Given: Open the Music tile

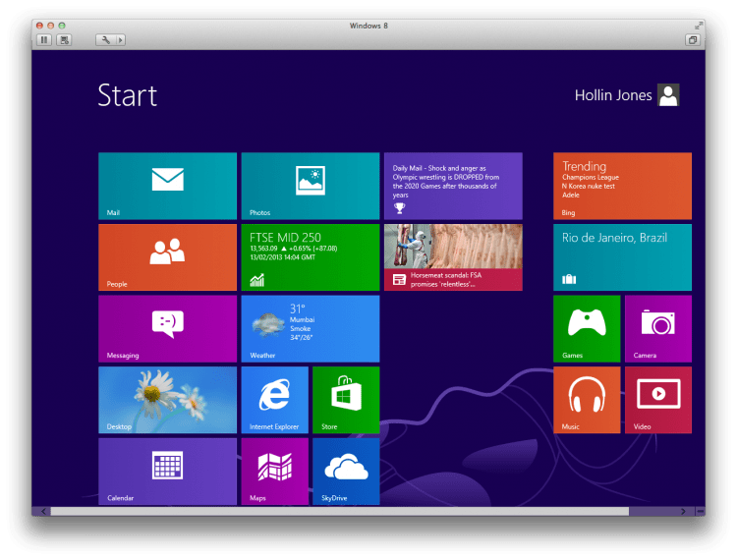Looking at the screenshot, I should point(587,400).
